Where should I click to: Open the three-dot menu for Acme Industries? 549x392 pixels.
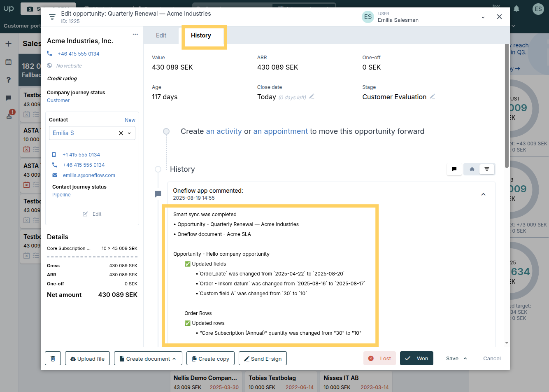(135, 34)
